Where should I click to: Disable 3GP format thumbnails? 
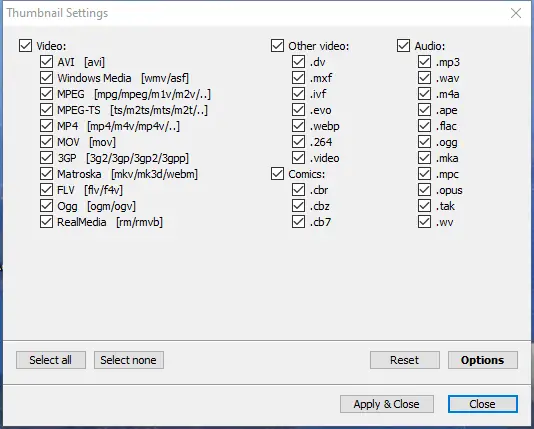[46, 158]
